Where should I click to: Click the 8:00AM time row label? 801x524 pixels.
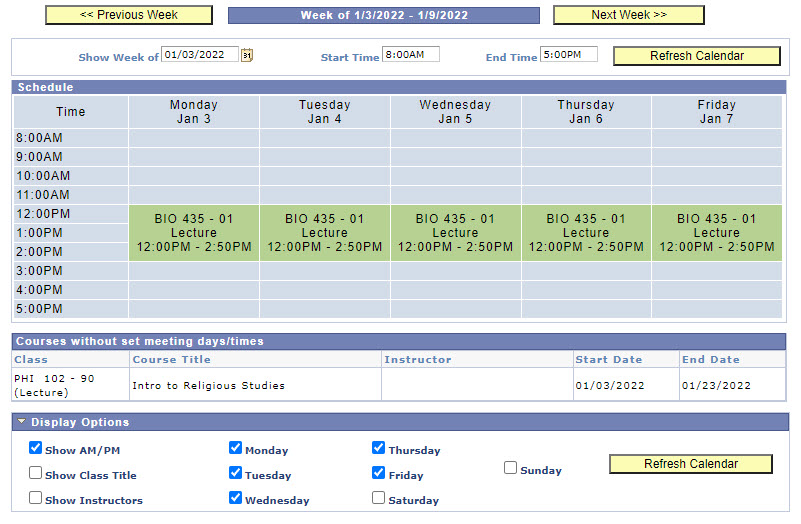70,138
